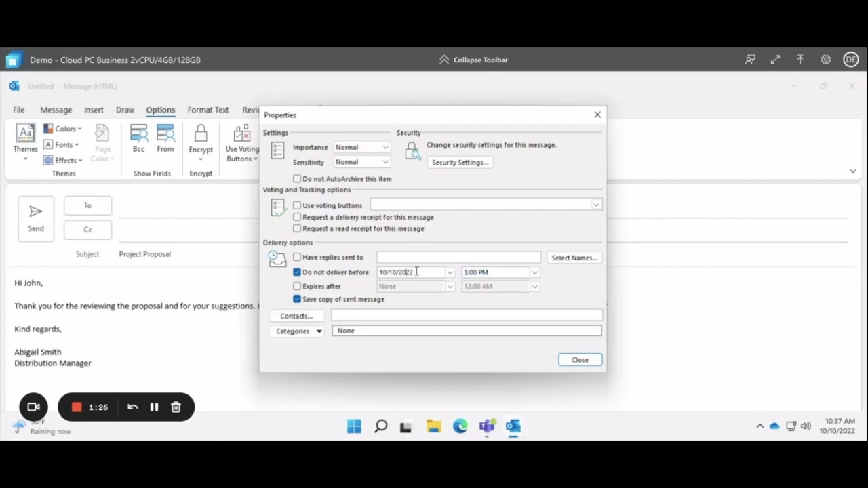Screen dimensions: 868x488
Task: Close Properties dialog with X
Action: coord(597,115)
